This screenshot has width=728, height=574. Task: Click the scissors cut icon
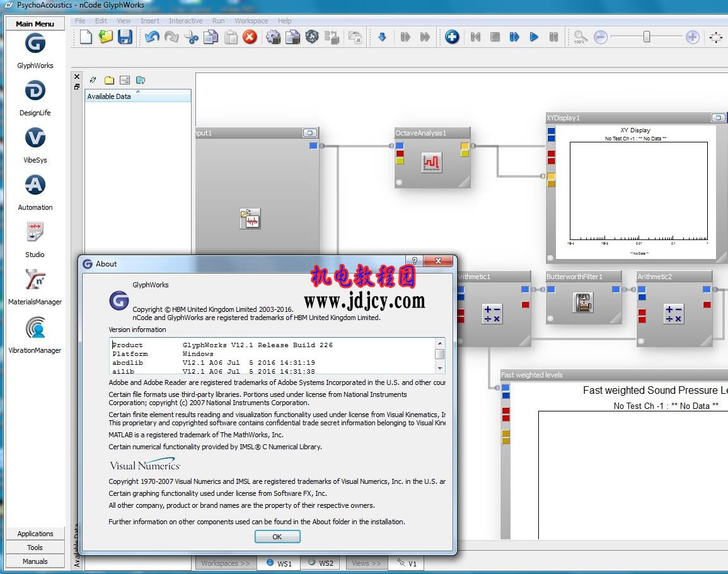pos(191,37)
